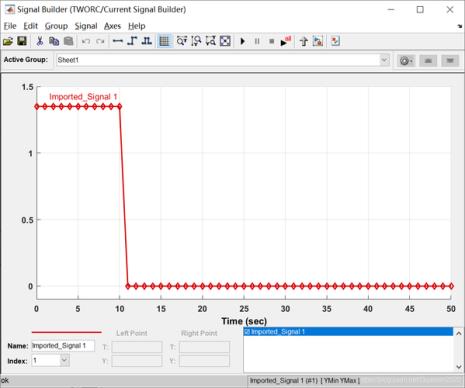Click the red line color sample
The width and height of the screenshot is (465, 388).
pyautogui.click(x=66, y=332)
